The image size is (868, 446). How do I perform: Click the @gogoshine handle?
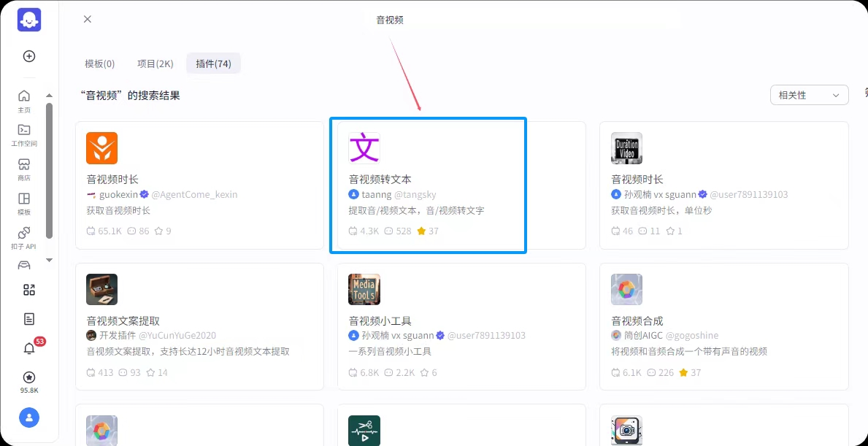[691, 335]
